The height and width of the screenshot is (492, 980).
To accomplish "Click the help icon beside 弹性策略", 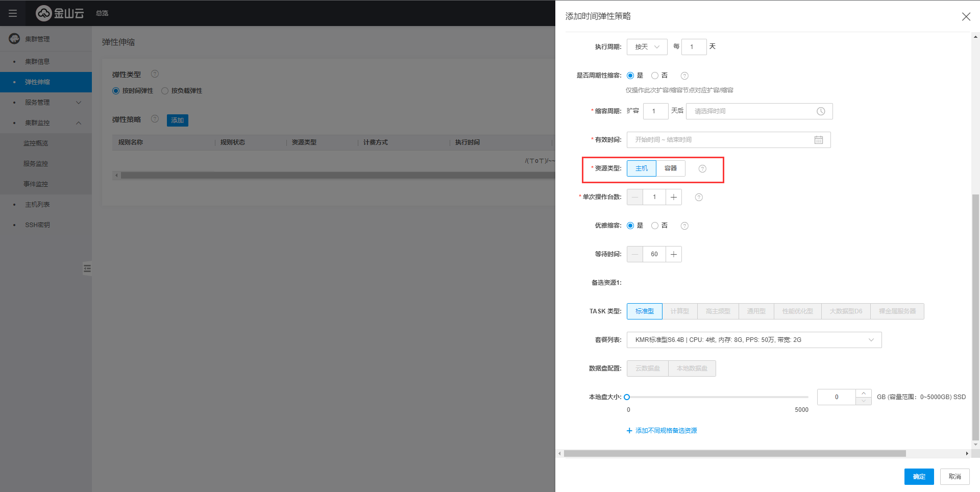I will click(x=155, y=119).
